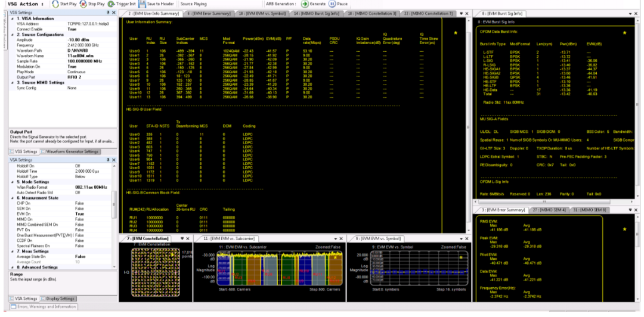
Task: Click the star marker in Burst Sig Info
Action: [x=624, y=33]
